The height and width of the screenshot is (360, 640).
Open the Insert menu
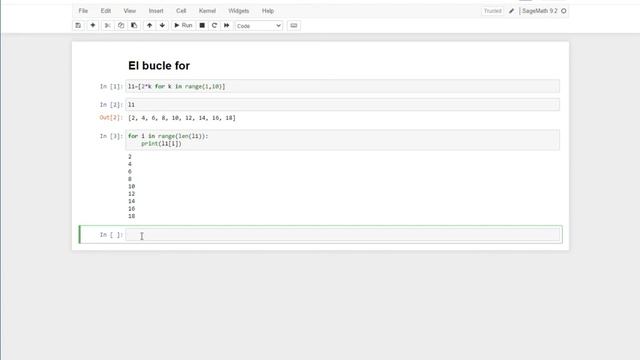tap(156, 11)
